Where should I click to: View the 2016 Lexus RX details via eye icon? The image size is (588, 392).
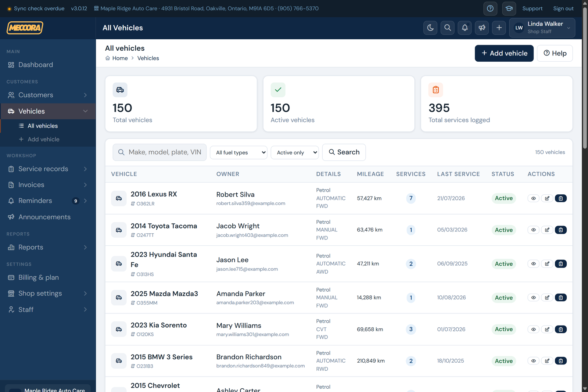[533, 198]
